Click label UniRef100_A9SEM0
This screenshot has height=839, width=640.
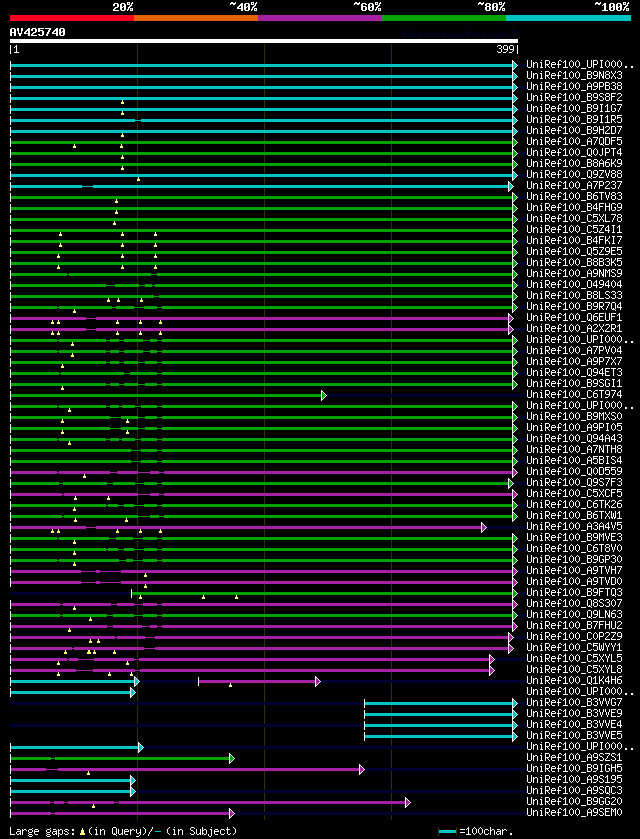(x=574, y=812)
